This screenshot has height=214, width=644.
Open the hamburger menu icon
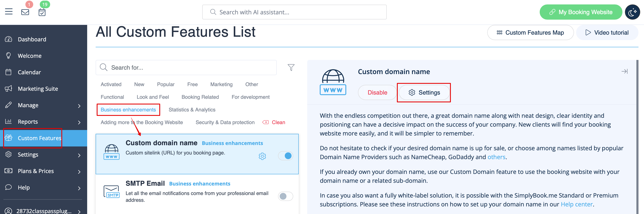point(9,12)
